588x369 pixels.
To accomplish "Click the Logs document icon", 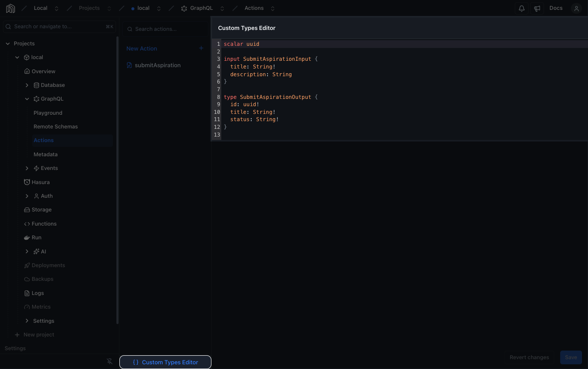I will click(27, 293).
